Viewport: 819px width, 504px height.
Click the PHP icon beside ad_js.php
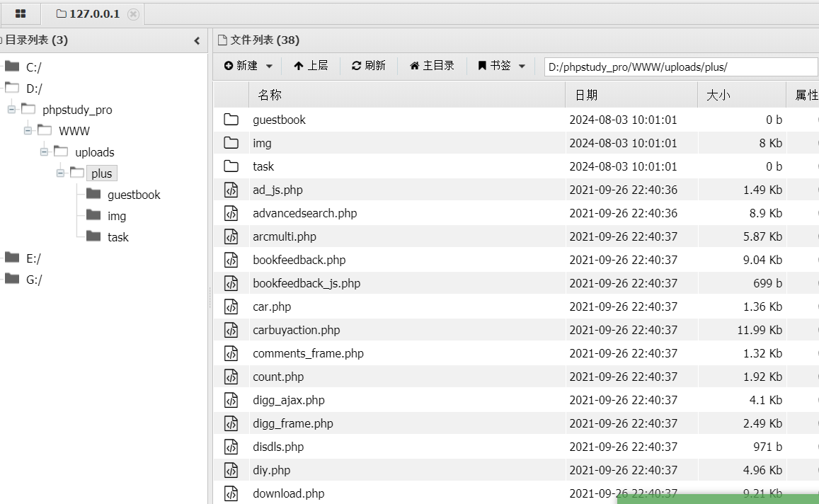[231, 190]
